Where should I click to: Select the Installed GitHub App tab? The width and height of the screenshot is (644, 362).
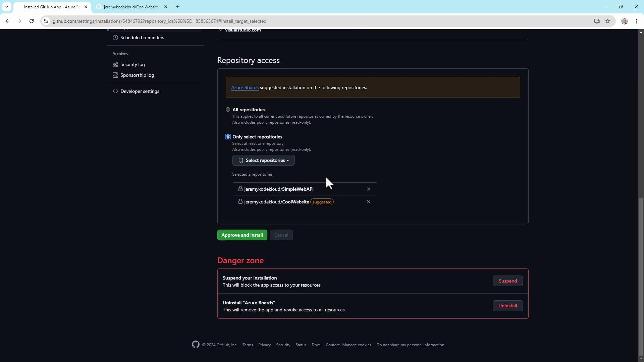pyautogui.click(x=52, y=7)
